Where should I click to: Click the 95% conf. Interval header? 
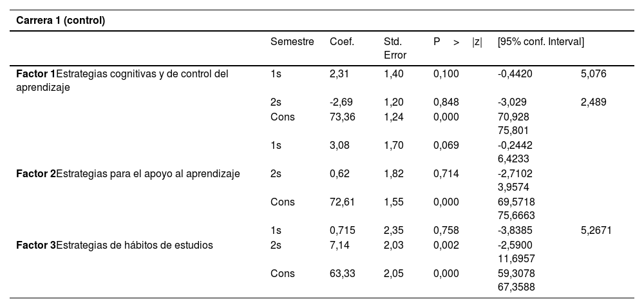540,42
